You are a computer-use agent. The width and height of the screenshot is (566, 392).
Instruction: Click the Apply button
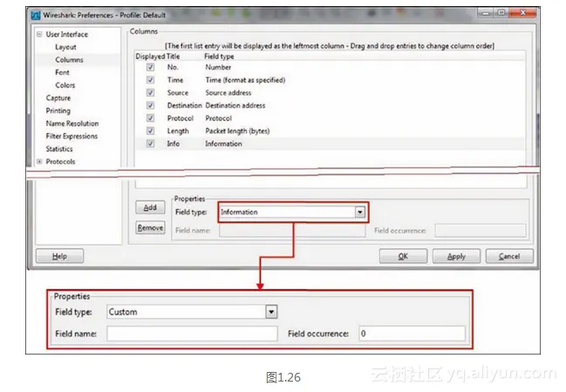(456, 256)
